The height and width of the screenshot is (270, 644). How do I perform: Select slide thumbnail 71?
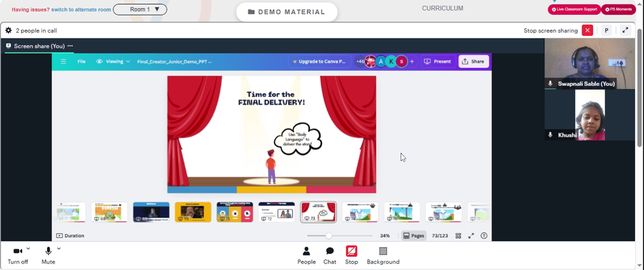tap(235, 212)
